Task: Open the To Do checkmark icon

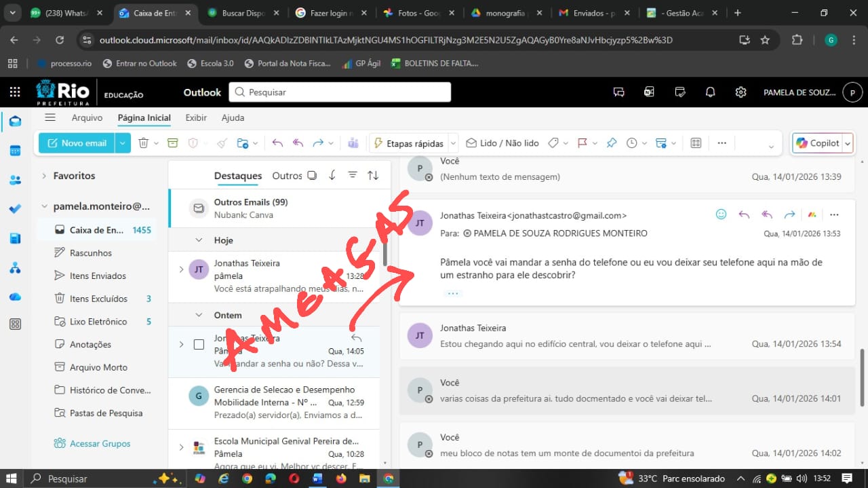Action: tap(15, 209)
